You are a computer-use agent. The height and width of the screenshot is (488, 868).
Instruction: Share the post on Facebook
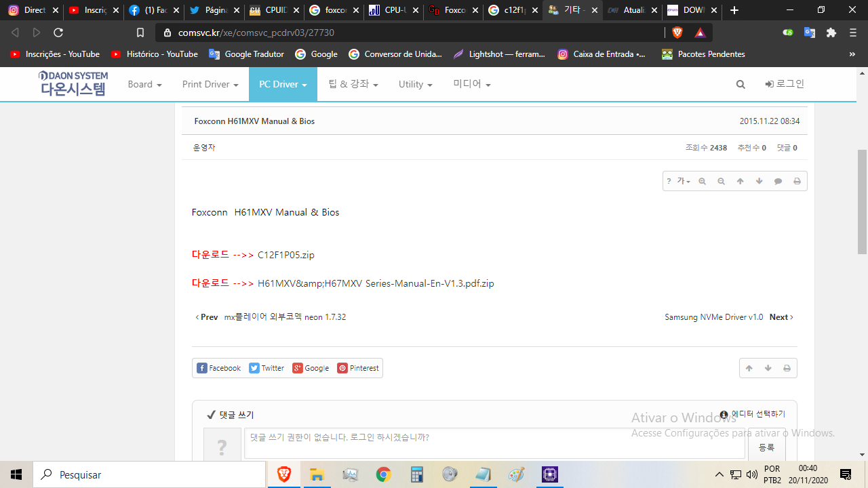(x=219, y=368)
